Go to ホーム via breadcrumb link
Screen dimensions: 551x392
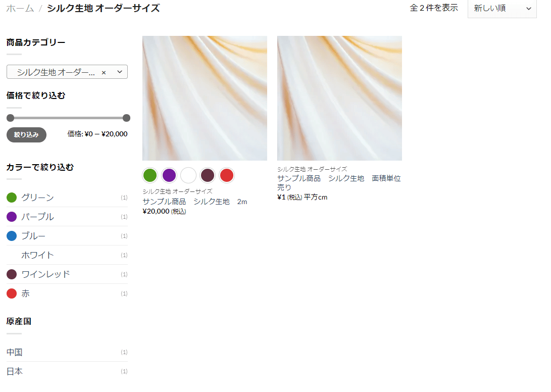pyautogui.click(x=20, y=8)
